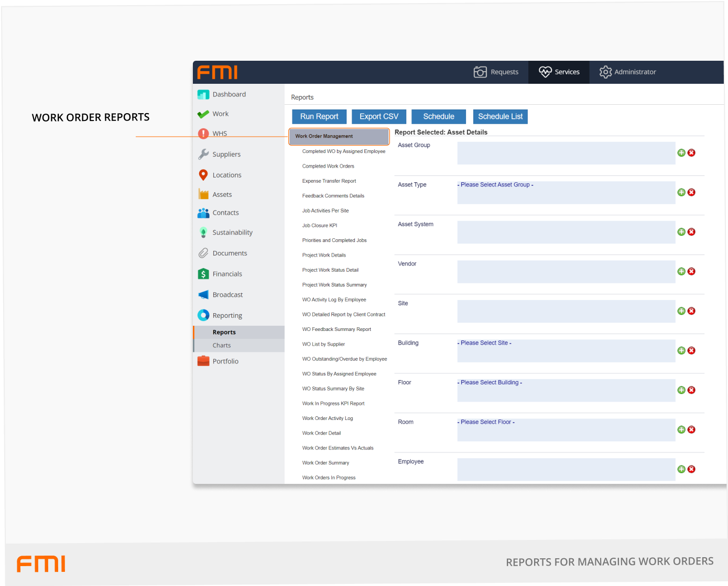This screenshot has width=728, height=586.
Task: Click the Sustainability leaf icon
Action: (203, 233)
